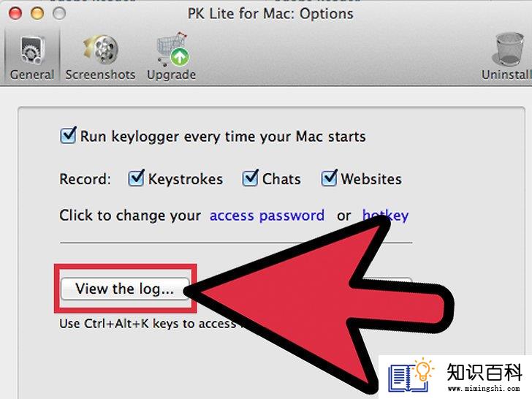The height and width of the screenshot is (399, 532).
Task: Open the General gear icon pane
Action: tap(32, 50)
